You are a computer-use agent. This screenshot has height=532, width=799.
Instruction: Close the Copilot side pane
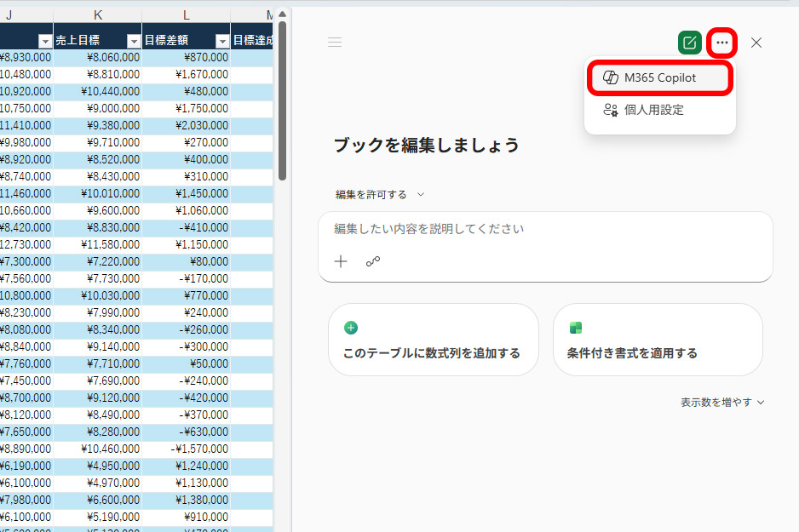(x=756, y=43)
